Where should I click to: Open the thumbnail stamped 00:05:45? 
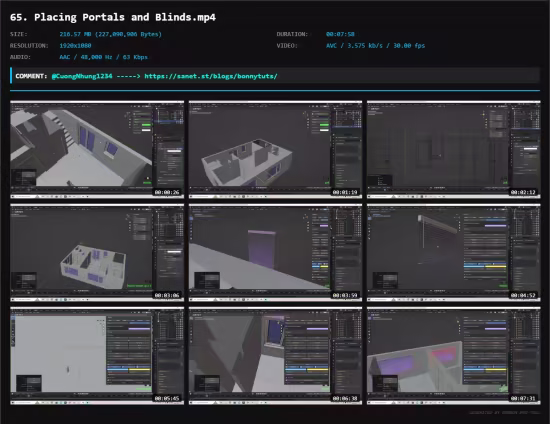(x=97, y=356)
